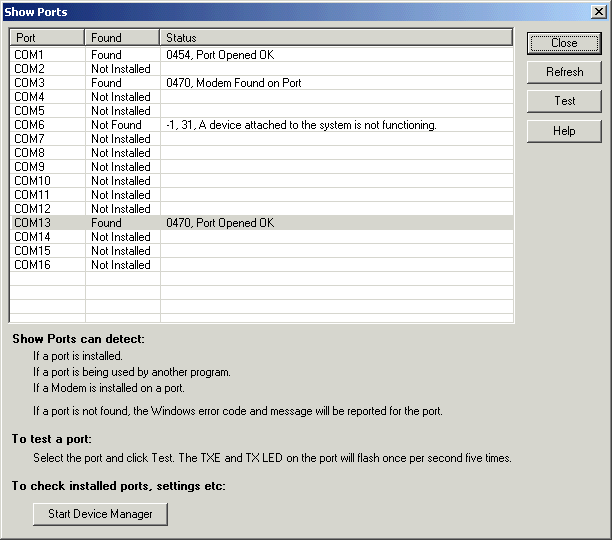Close the Show Ports window with X
612x540 pixels.
(598, 12)
